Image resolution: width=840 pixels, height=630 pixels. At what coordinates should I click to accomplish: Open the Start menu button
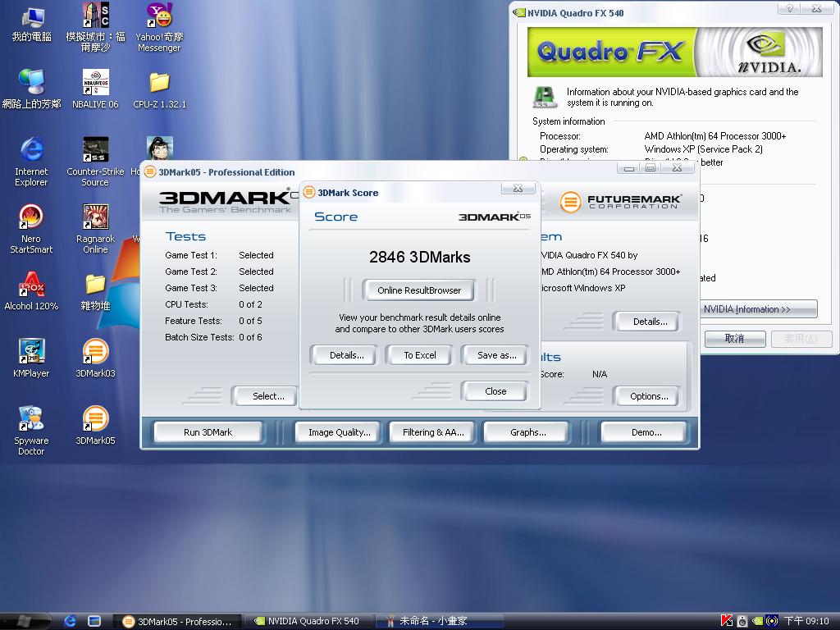pyautogui.click(x=25, y=621)
